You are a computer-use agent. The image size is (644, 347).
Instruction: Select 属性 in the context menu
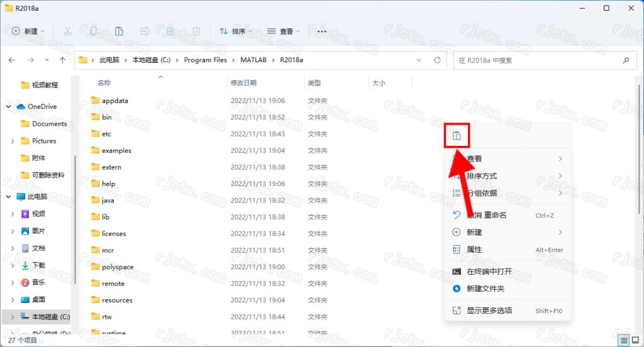tap(474, 250)
